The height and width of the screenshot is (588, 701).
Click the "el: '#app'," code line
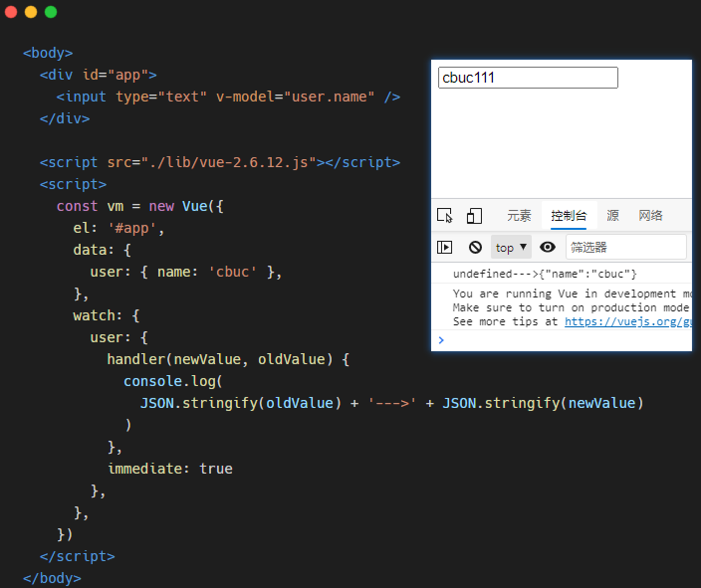click(118, 228)
